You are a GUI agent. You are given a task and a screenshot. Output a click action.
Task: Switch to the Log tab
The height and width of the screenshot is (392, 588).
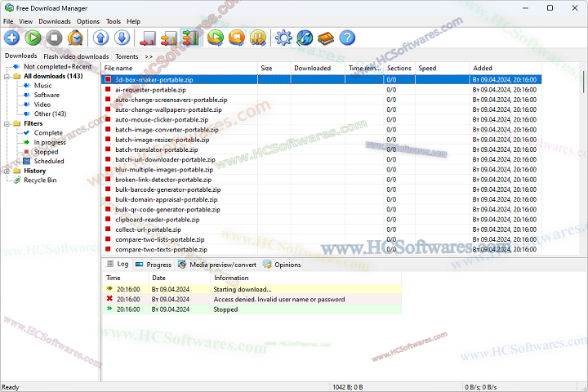pos(118,264)
